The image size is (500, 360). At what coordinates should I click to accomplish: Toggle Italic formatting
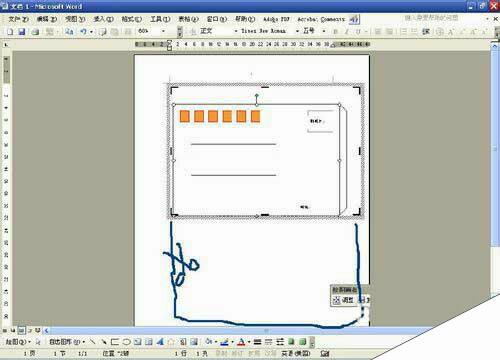pos(347,32)
